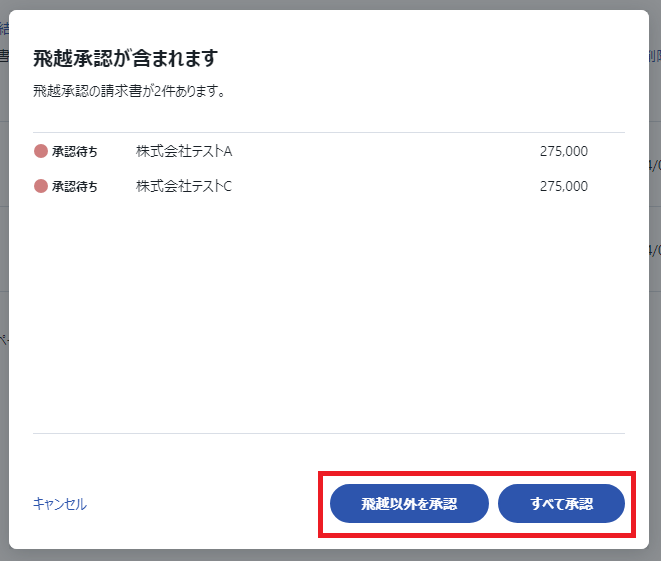661x561 pixels.
Task: Click the partially hidden text at top-right behind dialog
Action: (655, 56)
